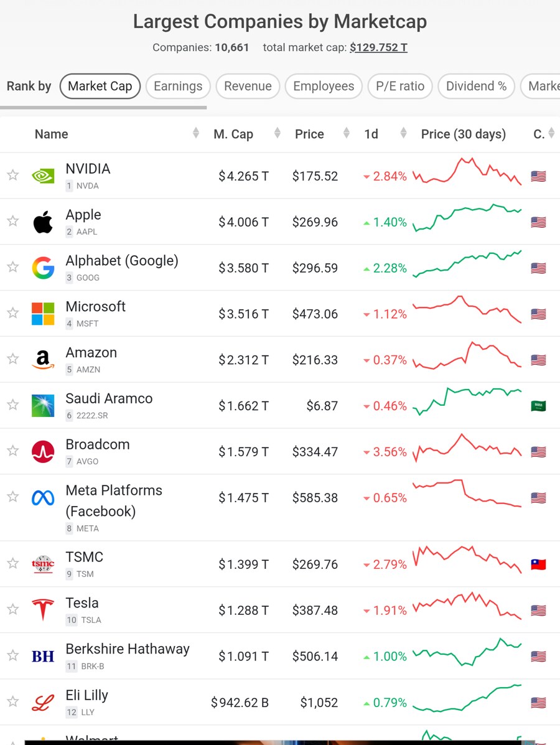Screen dimensions: 560x745
Task: Add Eli Lilly to favorites
Action: tap(13, 702)
